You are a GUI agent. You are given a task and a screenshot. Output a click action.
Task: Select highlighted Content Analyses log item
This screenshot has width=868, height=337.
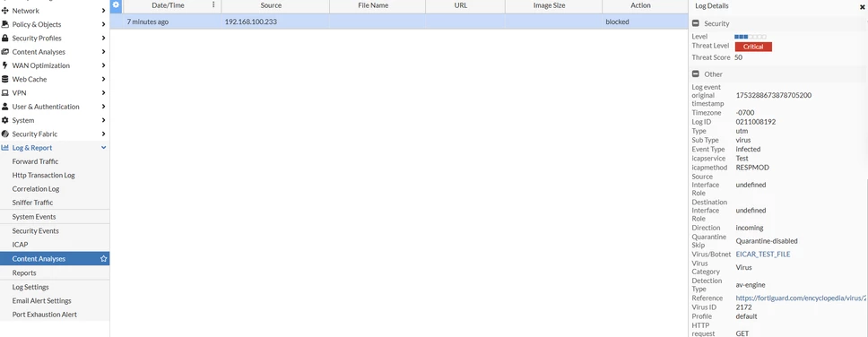pos(55,258)
